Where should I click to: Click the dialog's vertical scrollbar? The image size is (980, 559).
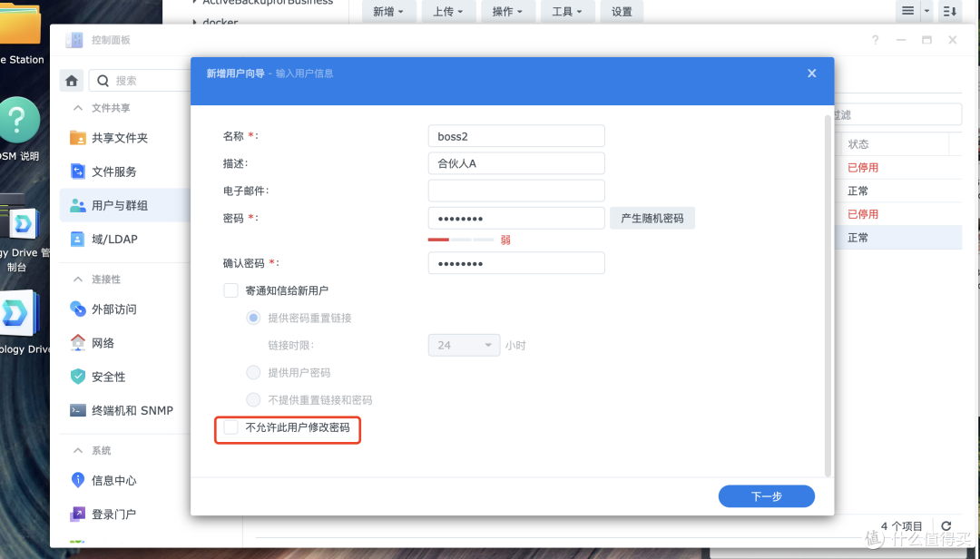pos(828,297)
